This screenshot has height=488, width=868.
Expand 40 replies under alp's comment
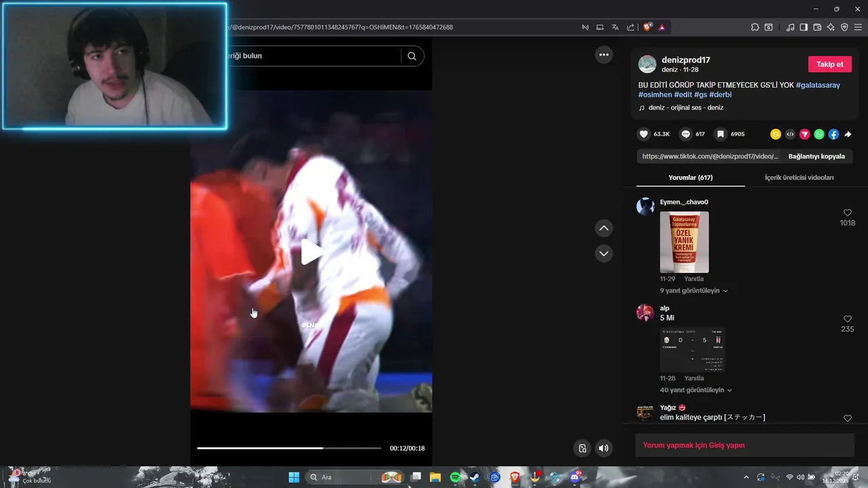[696, 390]
